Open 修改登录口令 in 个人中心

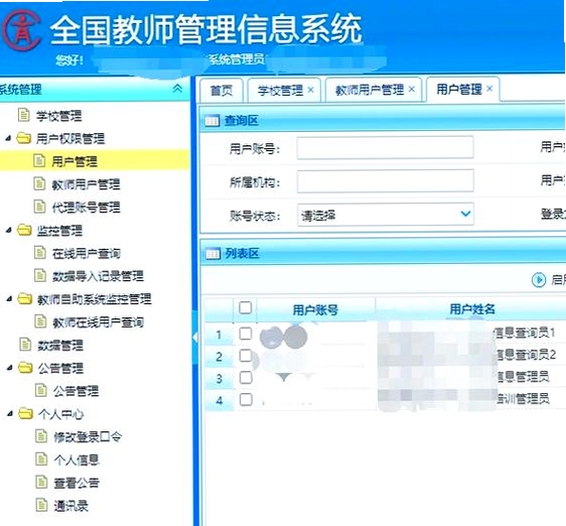pos(88,437)
